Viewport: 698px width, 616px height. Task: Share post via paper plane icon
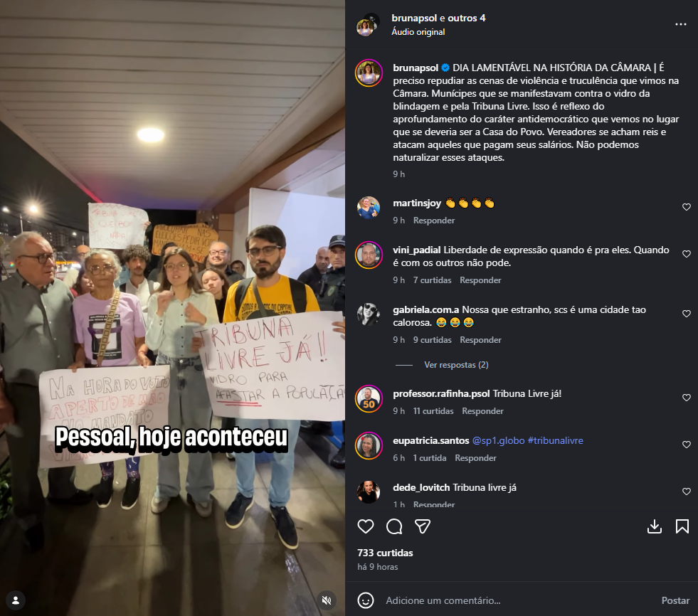tap(423, 526)
